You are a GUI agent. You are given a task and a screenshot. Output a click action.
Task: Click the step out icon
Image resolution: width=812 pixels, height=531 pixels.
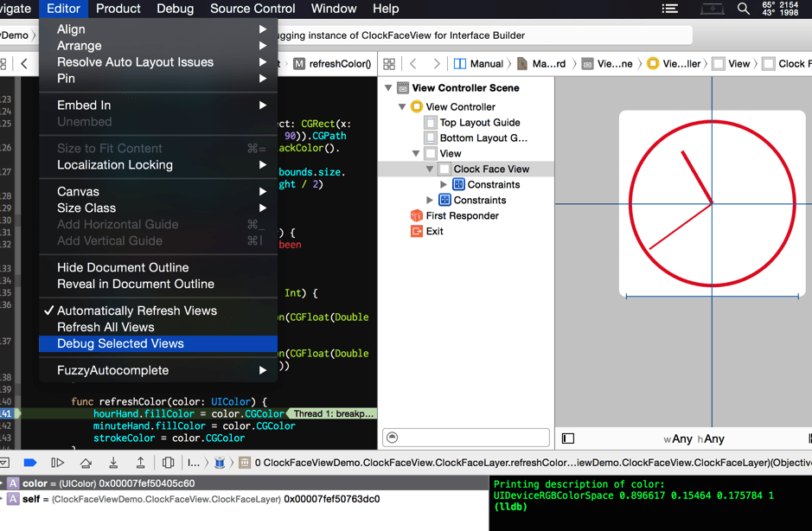click(x=141, y=463)
